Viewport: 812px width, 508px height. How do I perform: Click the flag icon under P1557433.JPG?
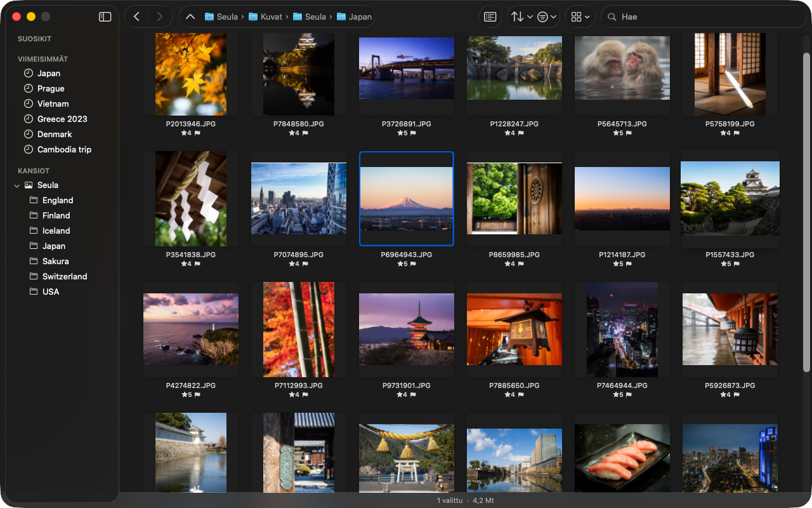pos(737,264)
